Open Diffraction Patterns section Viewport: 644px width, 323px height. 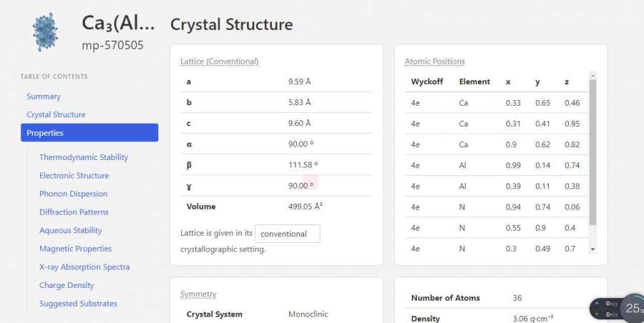click(74, 212)
